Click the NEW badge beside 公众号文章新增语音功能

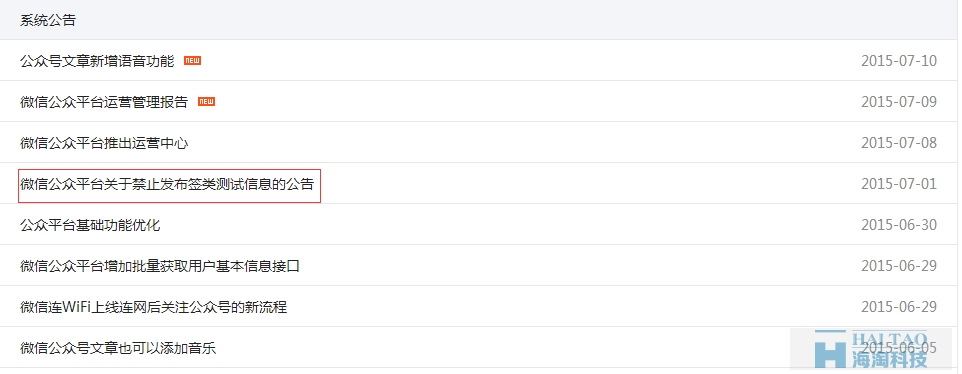pyautogui.click(x=193, y=61)
